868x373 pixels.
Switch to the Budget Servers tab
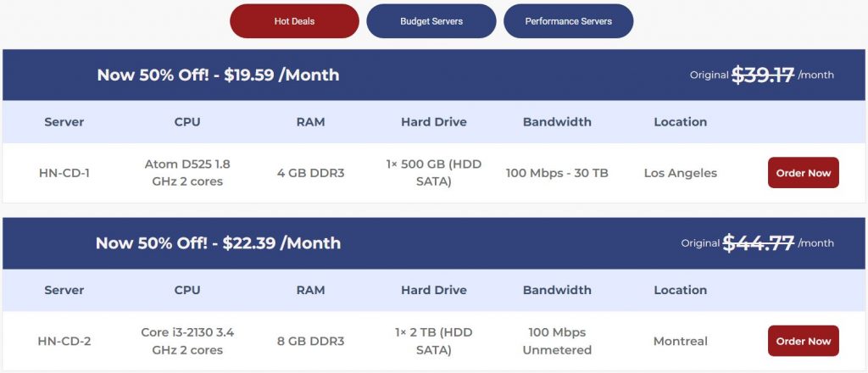[x=431, y=21]
